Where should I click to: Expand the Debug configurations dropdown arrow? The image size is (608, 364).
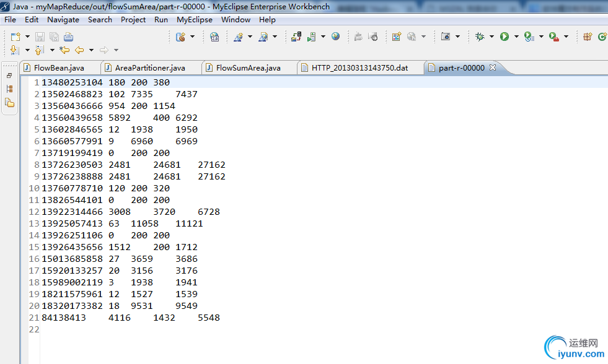point(491,37)
